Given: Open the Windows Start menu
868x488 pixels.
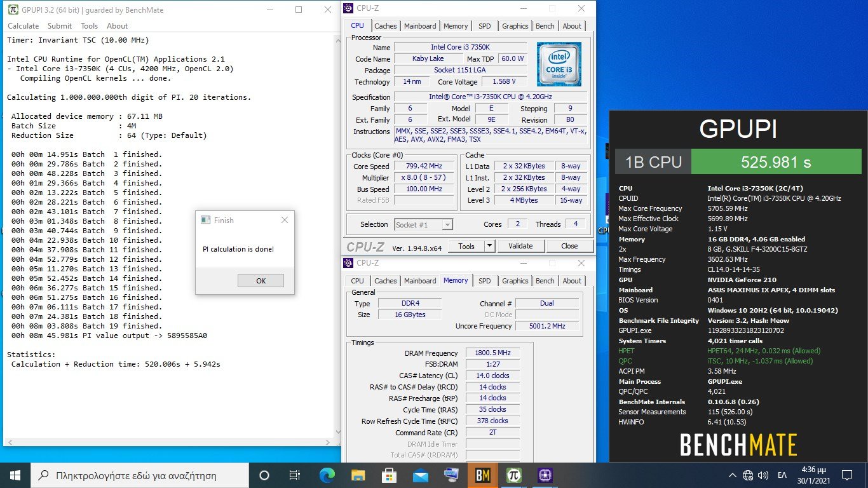Looking at the screenshot, I should [15, 475].
